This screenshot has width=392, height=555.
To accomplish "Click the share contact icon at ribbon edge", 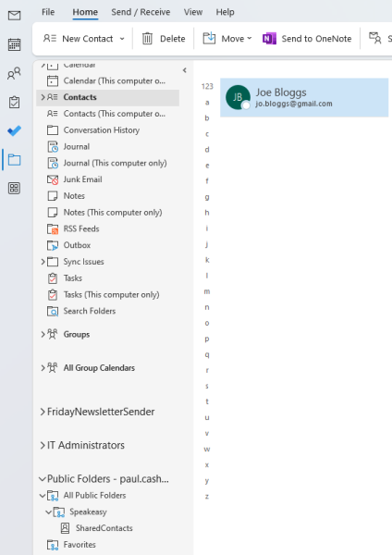I will point(375,38).
